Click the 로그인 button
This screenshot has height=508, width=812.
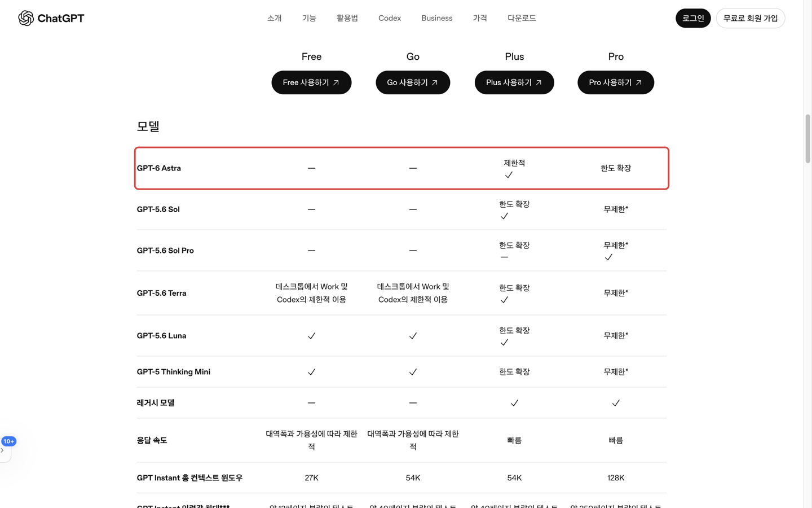point(693,18)
